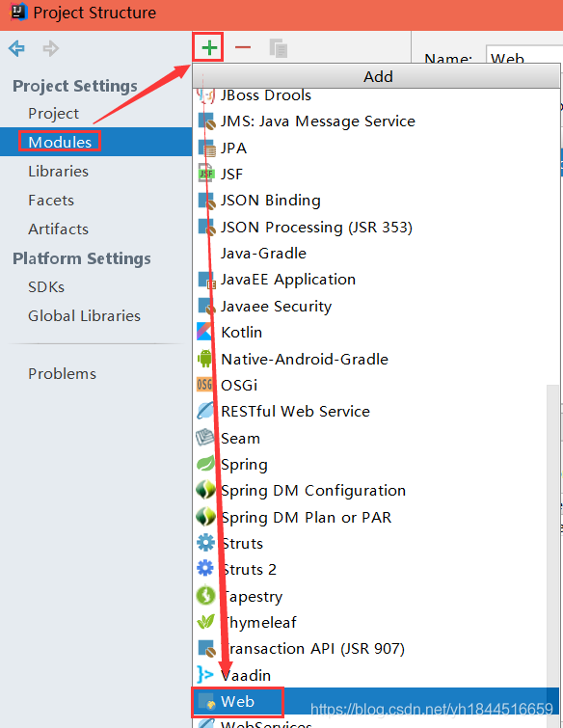
Task: Click the red minus Remove icon
Action: pos(243,47)
